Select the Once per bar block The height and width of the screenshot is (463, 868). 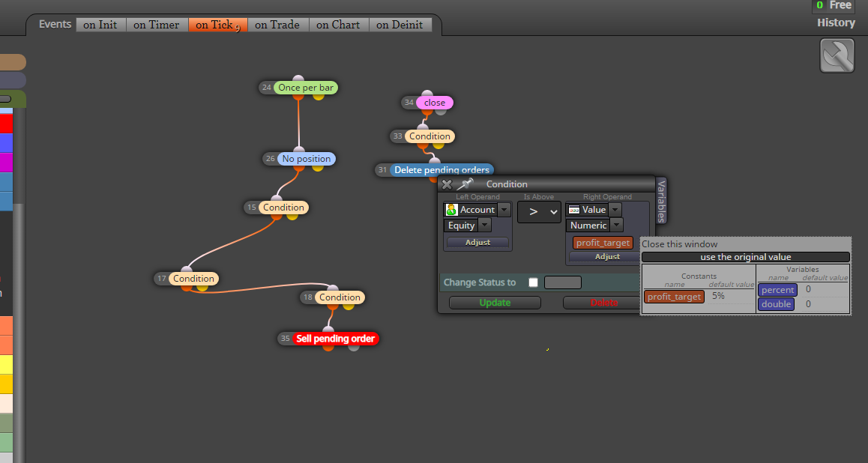click(x=306, y=88)
